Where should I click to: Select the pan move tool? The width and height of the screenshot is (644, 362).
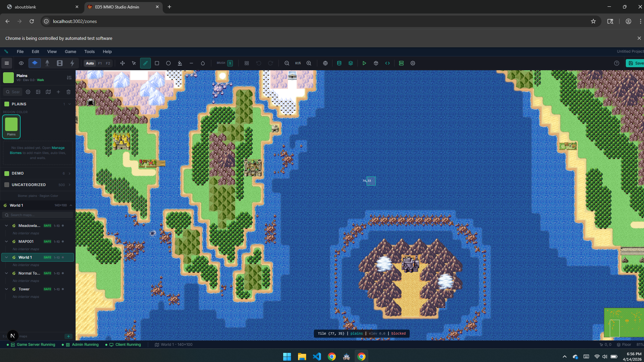click(x=123, y=63)
